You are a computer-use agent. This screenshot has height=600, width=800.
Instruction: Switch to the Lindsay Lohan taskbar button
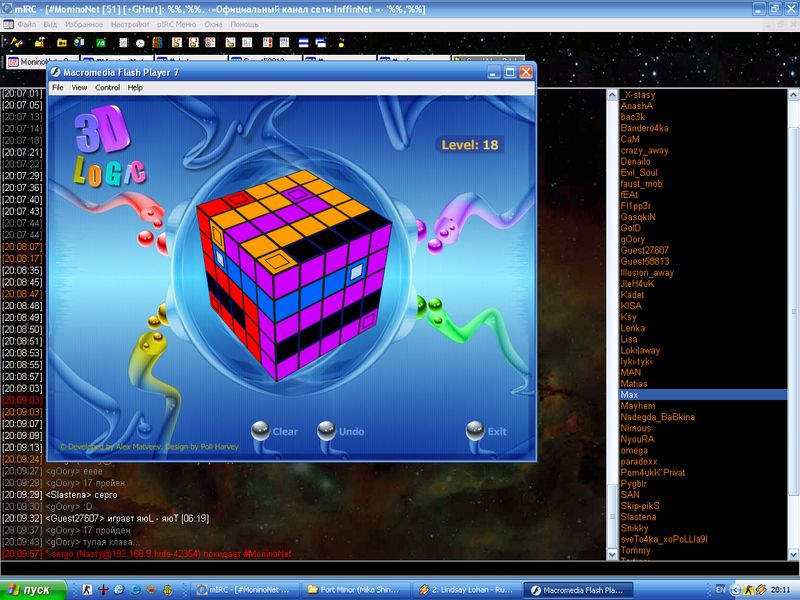click(x=466, y=590)
